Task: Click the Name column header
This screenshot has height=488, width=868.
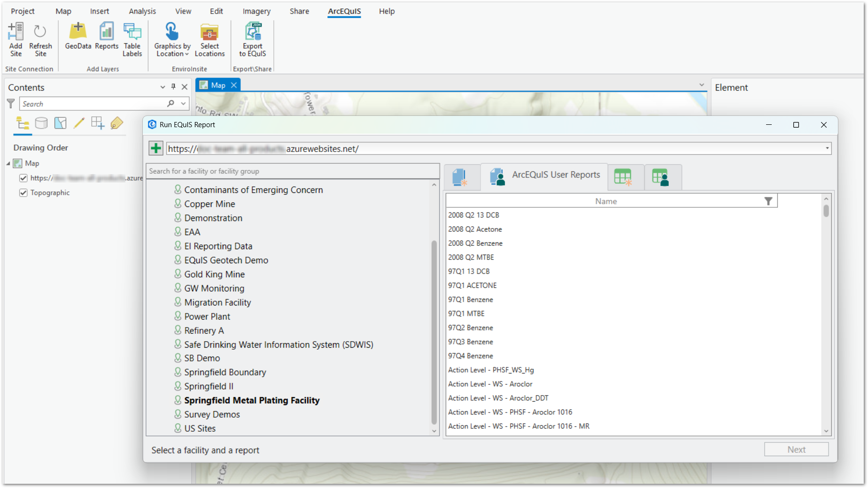Action: point(606,201)
